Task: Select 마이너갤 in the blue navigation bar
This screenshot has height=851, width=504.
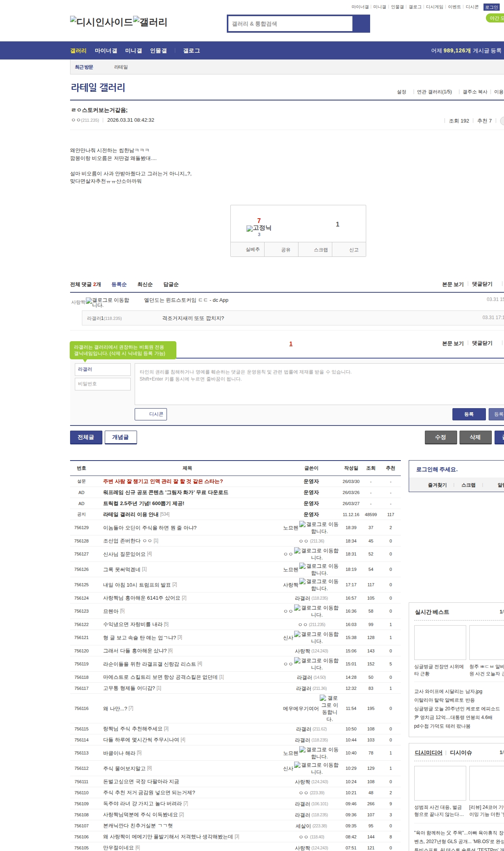Action: point(106,51)
